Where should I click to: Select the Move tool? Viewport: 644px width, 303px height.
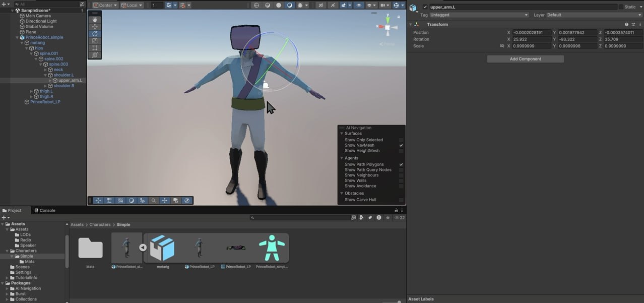[95, 27]
